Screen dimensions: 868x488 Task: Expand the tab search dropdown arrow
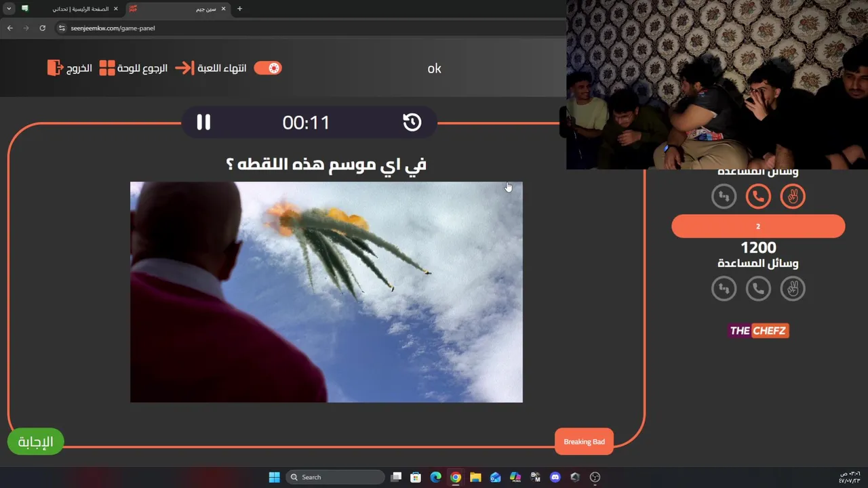[9, 9]
